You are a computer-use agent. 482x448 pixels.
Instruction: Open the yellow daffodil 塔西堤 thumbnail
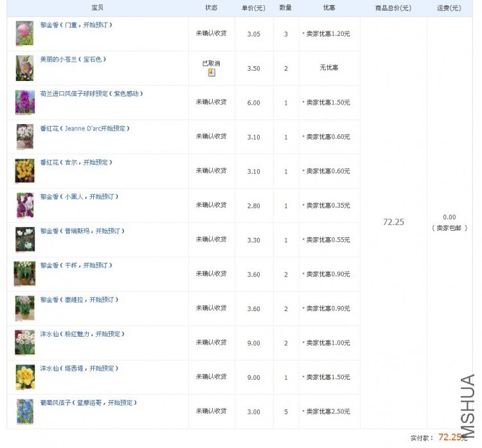coord(25,377)
